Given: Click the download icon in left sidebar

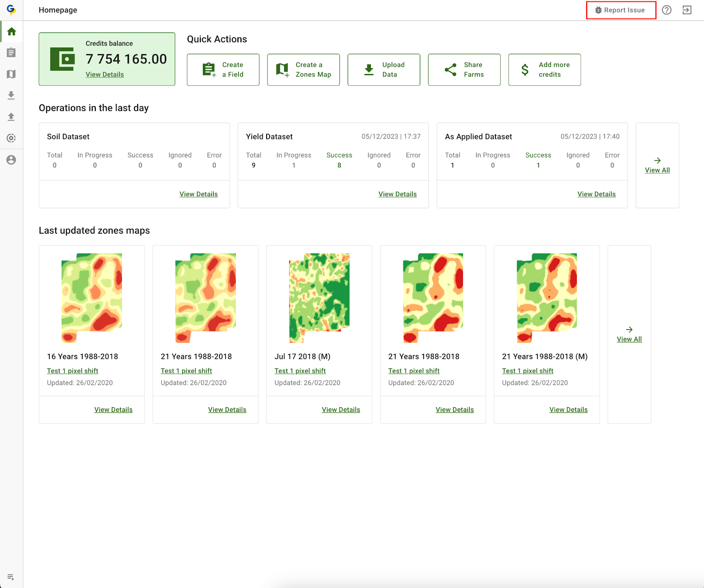Looking at the screenshot, I should point(11,96).
